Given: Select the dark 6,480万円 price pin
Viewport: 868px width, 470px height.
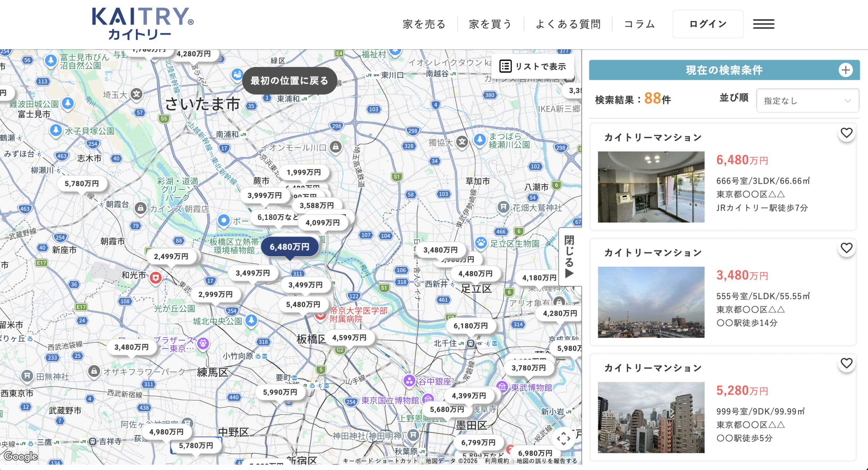Looking at the screenshot, I should [x=290, y=247].
